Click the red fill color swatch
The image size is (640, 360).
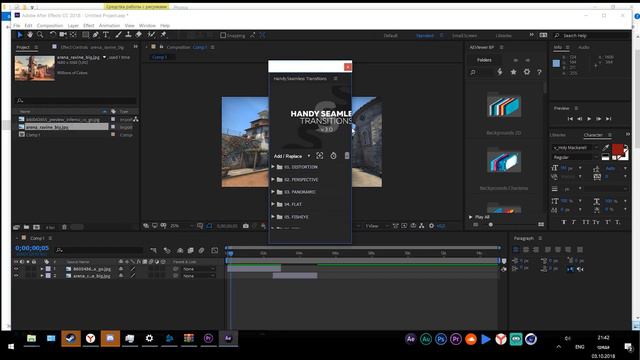point(617,149)
